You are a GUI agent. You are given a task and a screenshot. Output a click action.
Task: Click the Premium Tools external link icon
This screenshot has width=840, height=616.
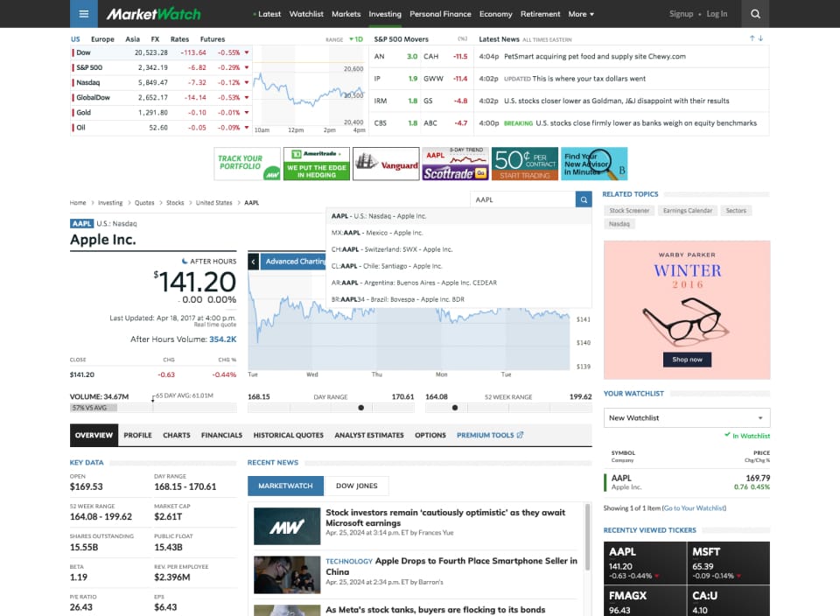click(x=520, y=435)
